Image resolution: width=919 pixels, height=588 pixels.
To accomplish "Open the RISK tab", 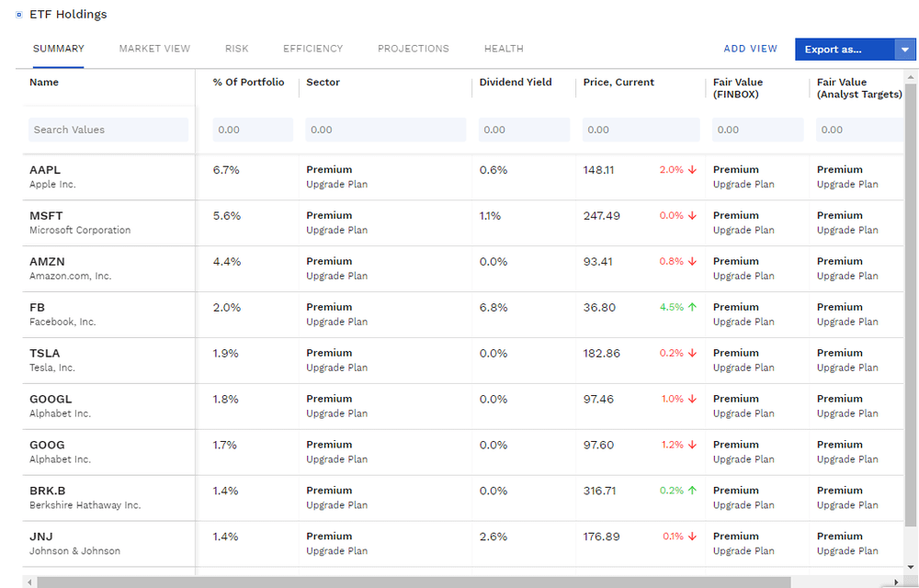I will 236,49.
